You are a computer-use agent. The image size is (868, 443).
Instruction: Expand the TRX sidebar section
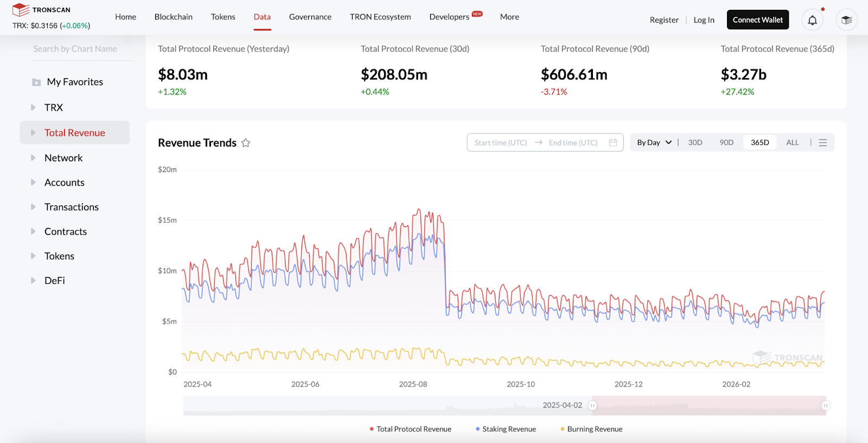point(53,107)
